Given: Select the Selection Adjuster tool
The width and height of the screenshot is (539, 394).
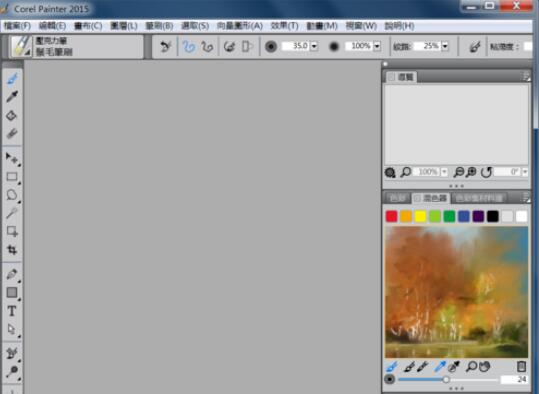Looking at the screenshot, I should (12, 231).
